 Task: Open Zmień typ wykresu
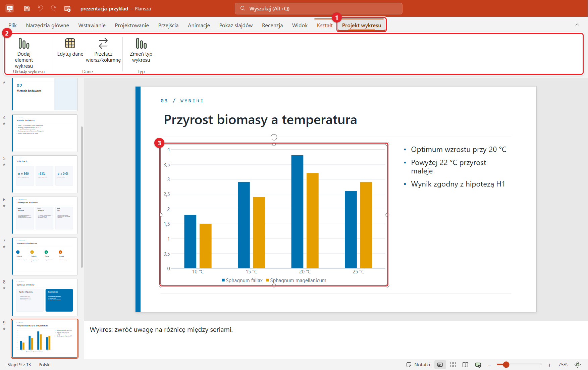[141, 50]
